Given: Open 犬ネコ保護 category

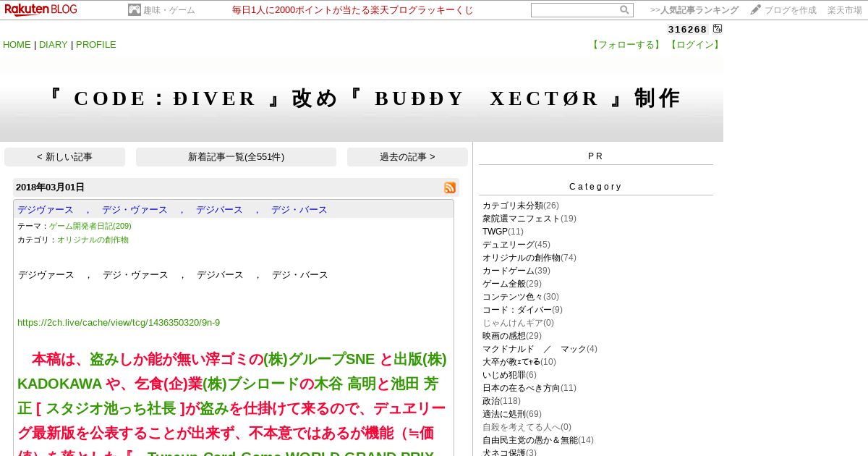Looking at the screenshot, I should click(x=504, y=452).
